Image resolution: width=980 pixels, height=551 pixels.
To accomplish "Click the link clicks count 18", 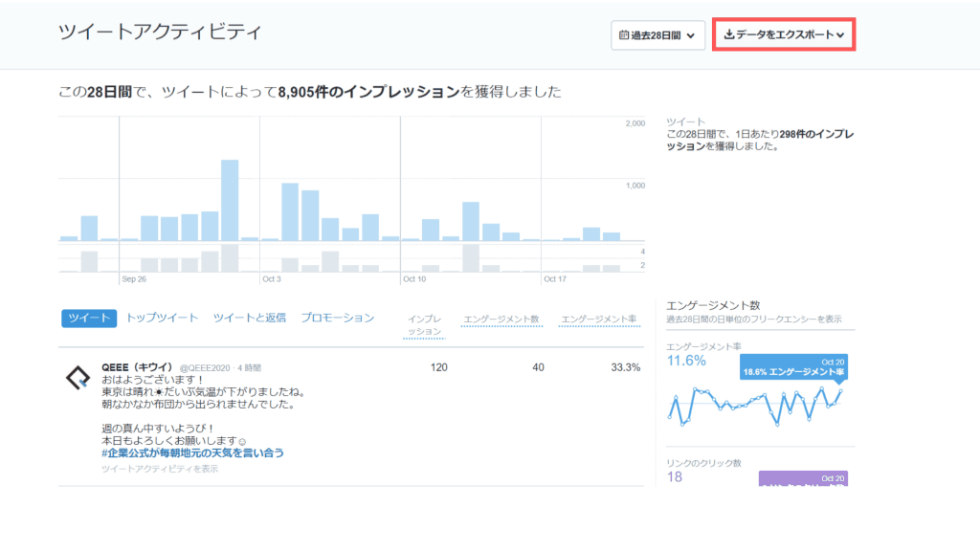I will click(x=675, y=476).
